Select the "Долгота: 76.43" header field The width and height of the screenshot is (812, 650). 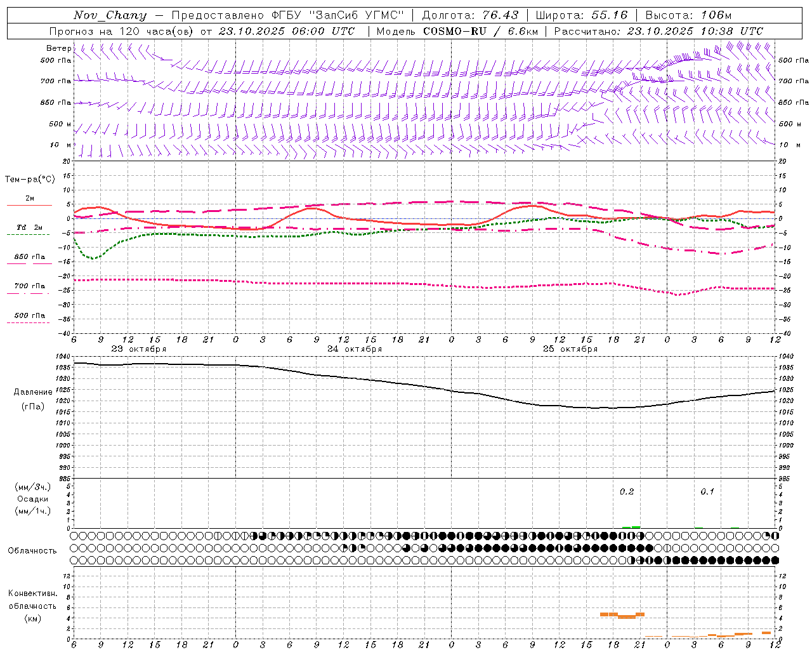[x=470, y=15]
